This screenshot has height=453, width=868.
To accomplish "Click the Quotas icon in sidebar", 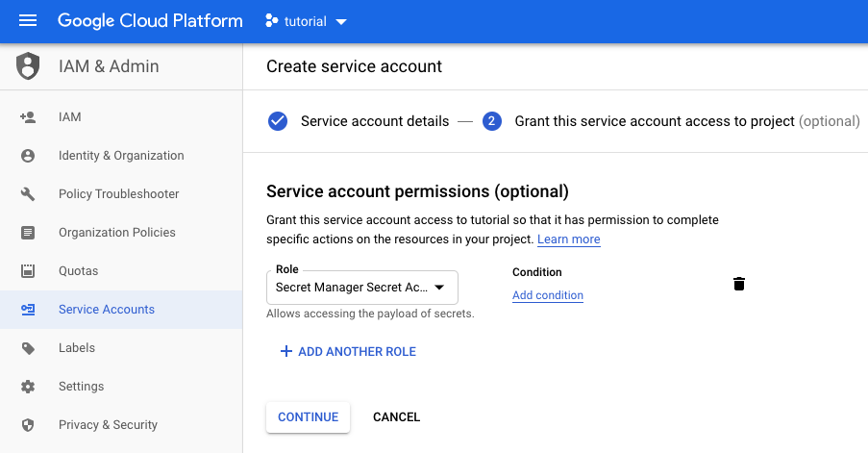I will 28,271.
